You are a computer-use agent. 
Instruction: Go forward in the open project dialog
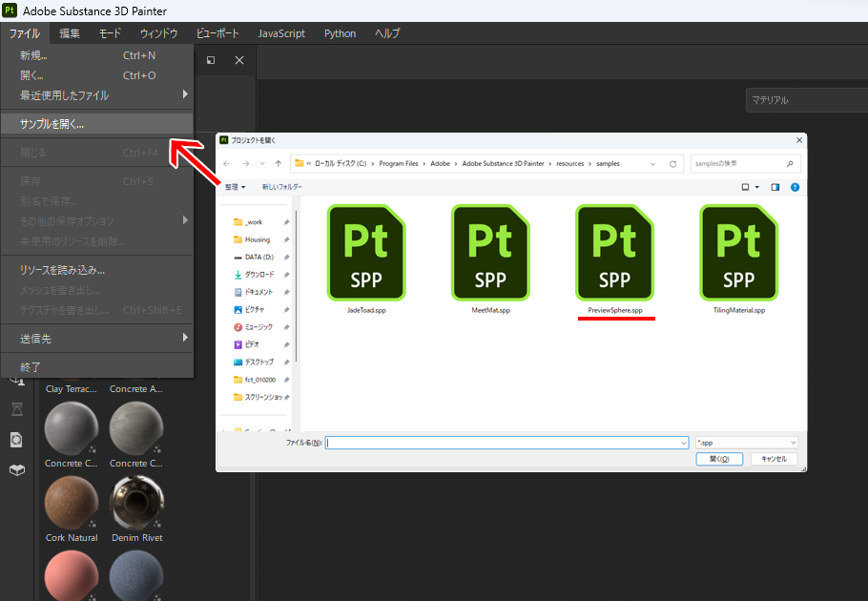(x=246, y=164)
